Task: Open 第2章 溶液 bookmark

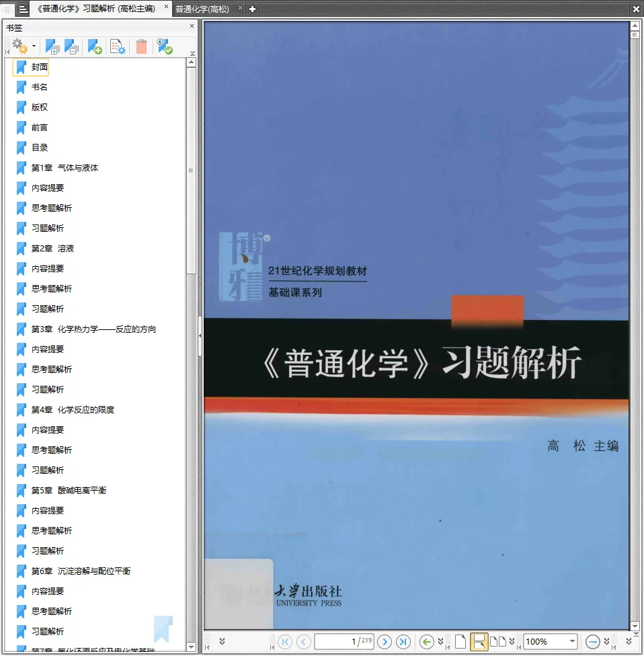Action: tap(52, 249)
